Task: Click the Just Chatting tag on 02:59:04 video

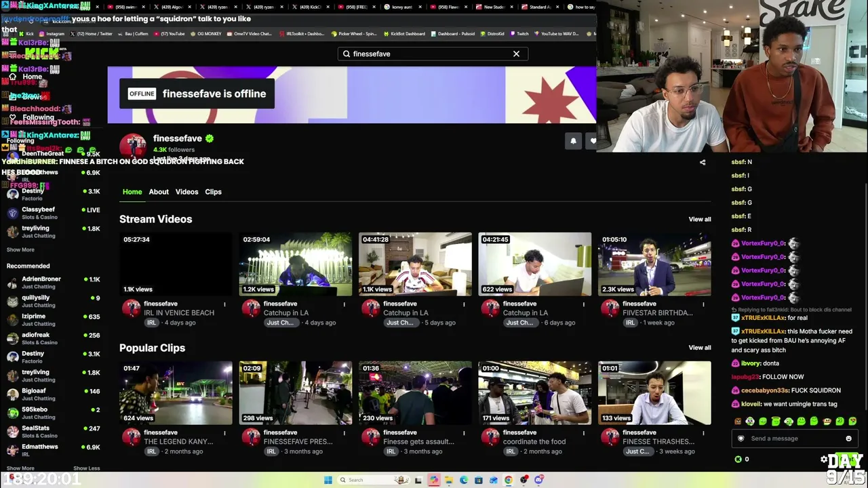Action: click(280, 323)
